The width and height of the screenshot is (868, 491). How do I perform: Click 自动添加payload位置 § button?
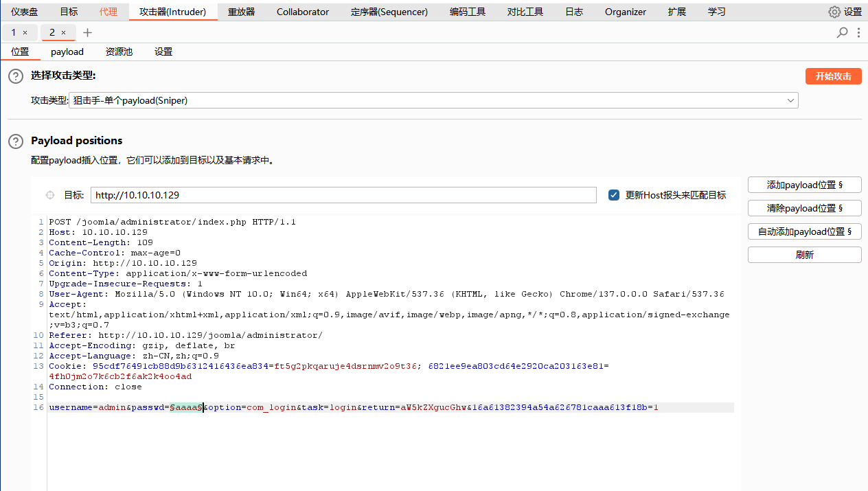(x=804, y=231)
